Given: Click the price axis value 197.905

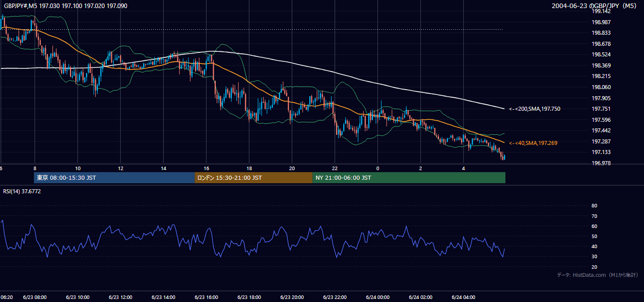Looking at the screenshot, I should (602, 98).
